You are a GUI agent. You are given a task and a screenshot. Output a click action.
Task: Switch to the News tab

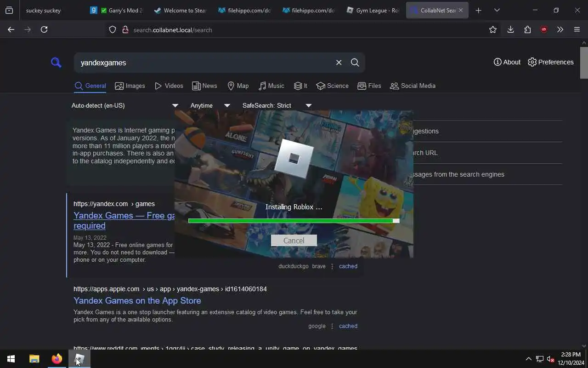coord(204,86)
